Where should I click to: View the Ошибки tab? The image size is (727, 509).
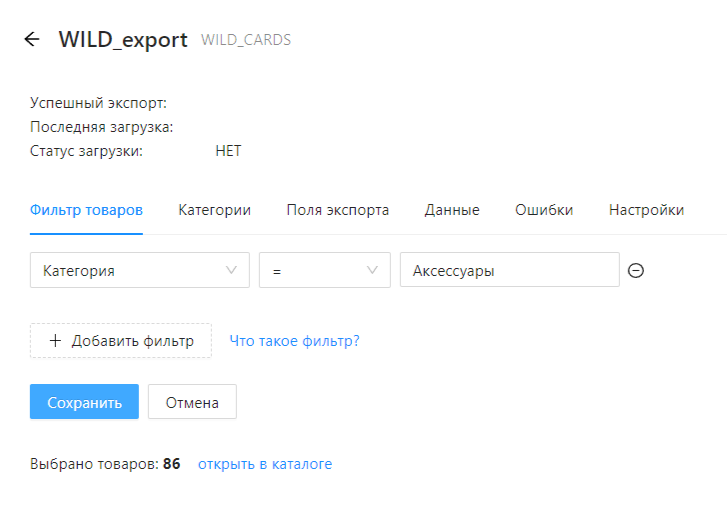[x=543, y=210]
